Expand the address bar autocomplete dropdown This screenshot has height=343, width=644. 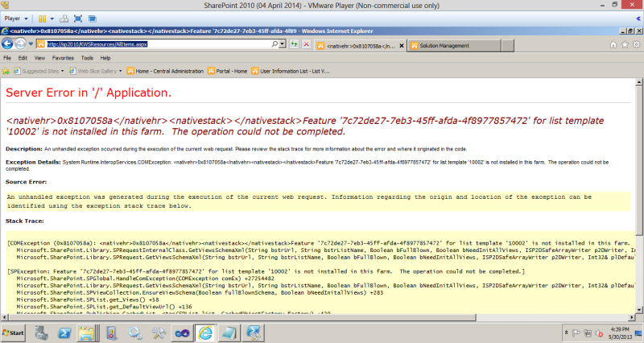tap(283, 44)
